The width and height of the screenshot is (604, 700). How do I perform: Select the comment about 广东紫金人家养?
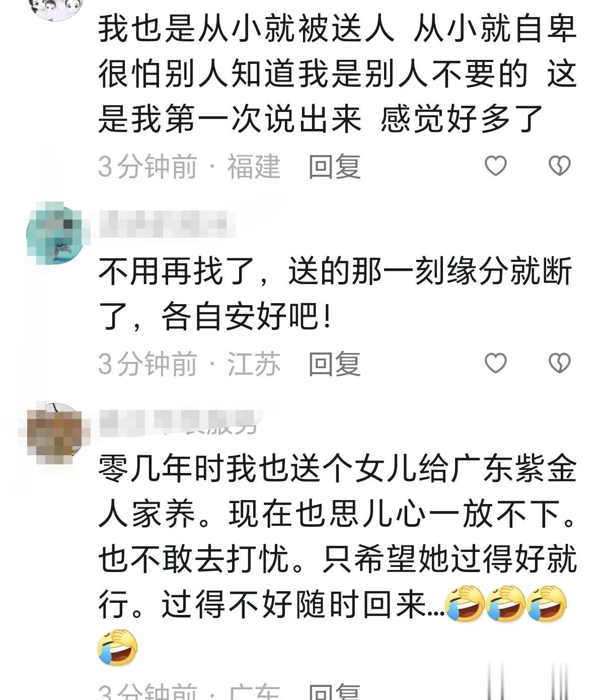pyautogui.click(x=337, y=559)
